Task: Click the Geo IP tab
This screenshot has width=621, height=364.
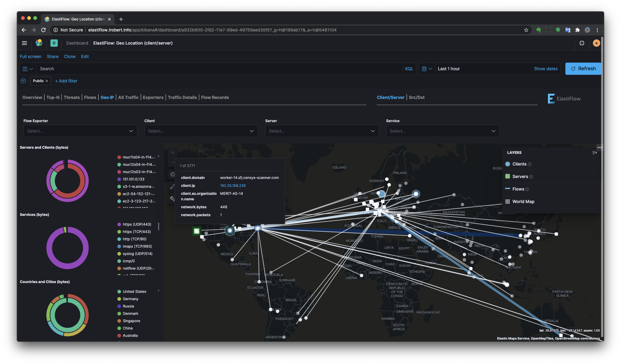Action: point(107,97)
